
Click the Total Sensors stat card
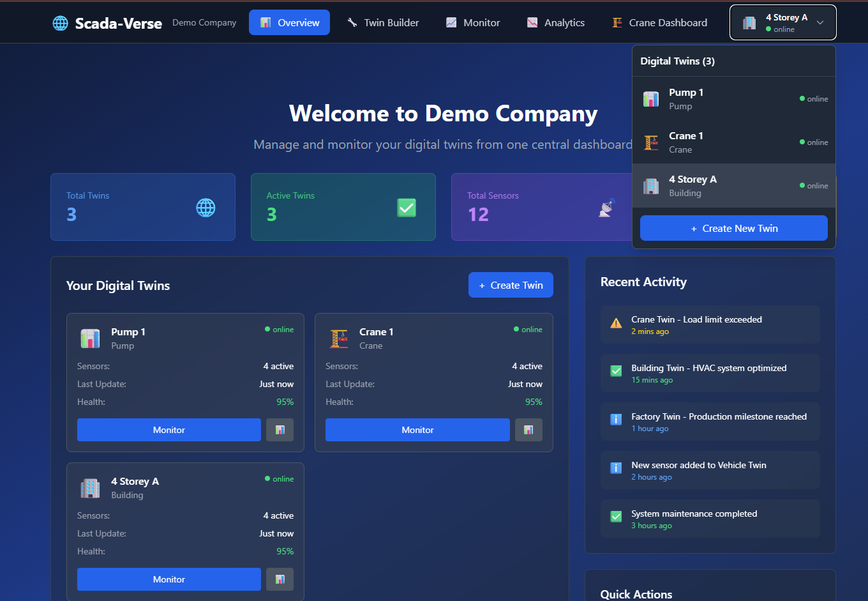pyautogui.click(x=541, y=207)
